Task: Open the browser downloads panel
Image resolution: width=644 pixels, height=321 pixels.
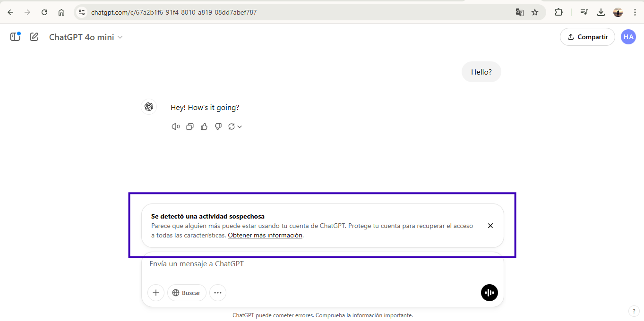Action: pos(601,12)
